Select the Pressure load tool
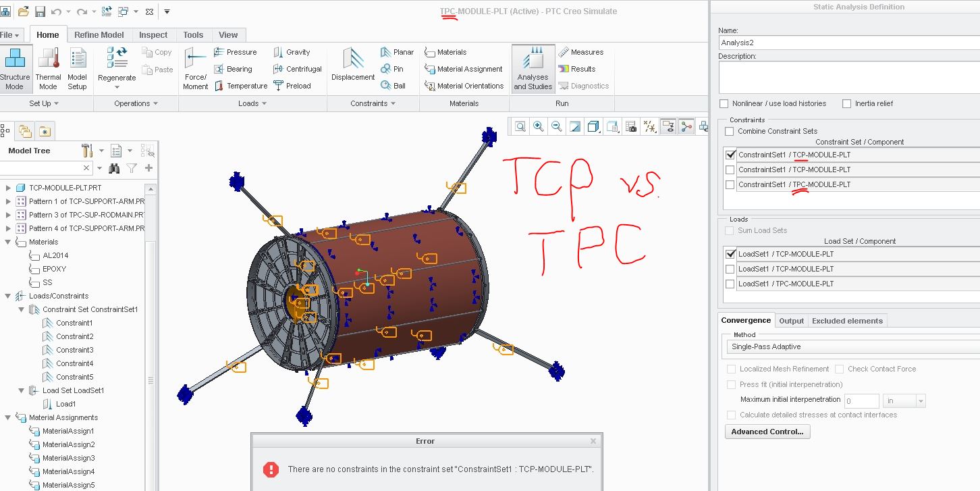 (240, 52)
